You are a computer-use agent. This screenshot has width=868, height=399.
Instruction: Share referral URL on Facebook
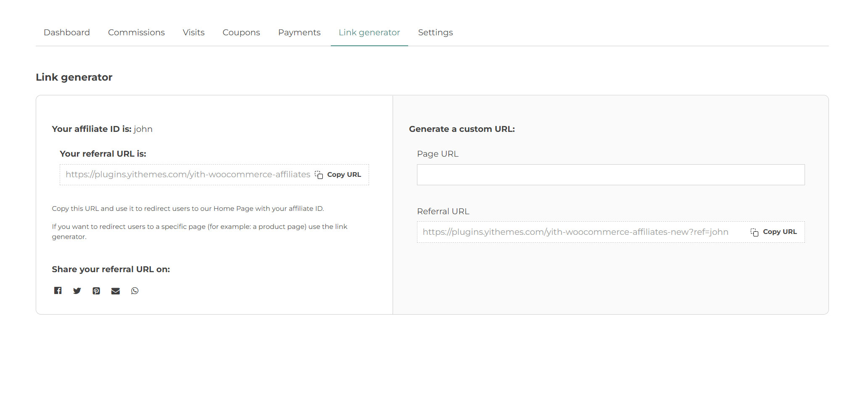coord(58,291)
